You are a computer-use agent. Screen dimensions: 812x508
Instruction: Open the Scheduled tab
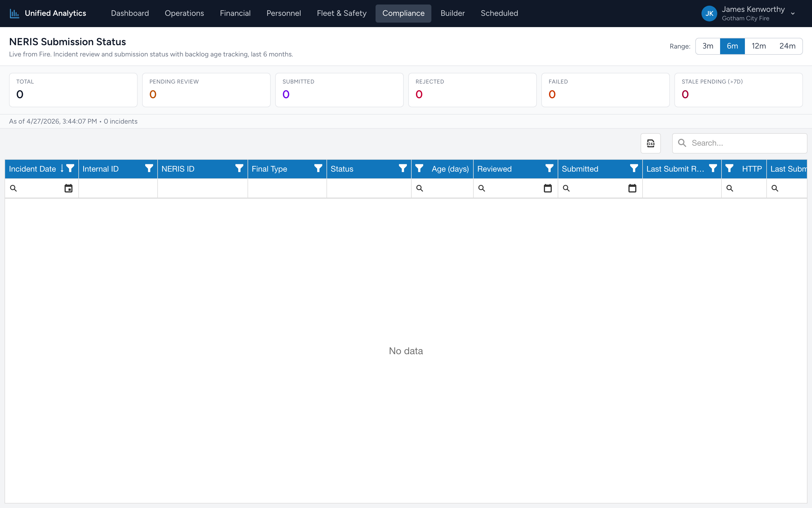pos(499,14)
